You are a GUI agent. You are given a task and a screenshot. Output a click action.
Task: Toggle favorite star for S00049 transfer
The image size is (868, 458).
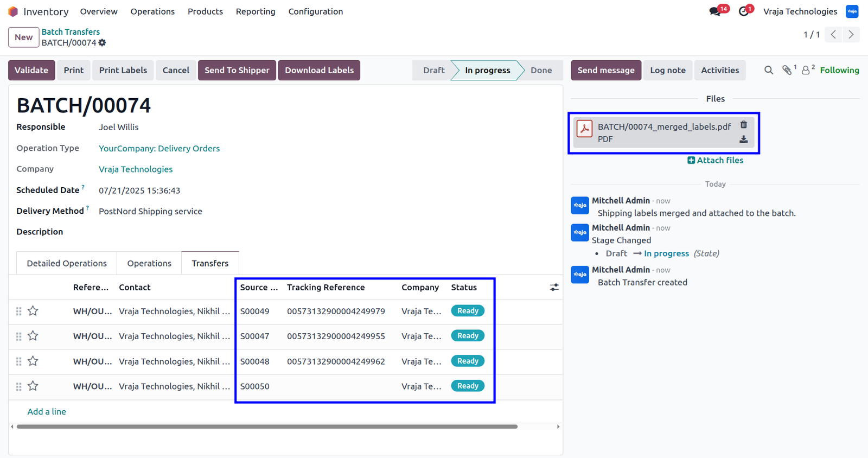pos(33,311)
